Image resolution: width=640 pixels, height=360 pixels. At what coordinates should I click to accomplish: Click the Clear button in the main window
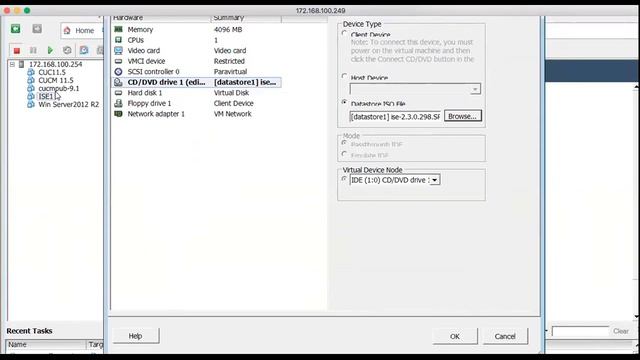[620, 331]
